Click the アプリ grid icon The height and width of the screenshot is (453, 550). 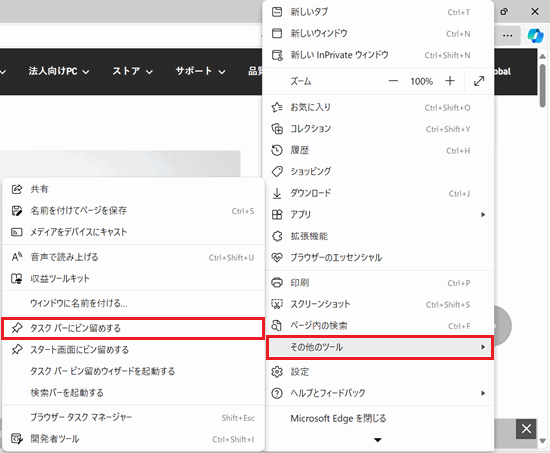pos(277,214)
